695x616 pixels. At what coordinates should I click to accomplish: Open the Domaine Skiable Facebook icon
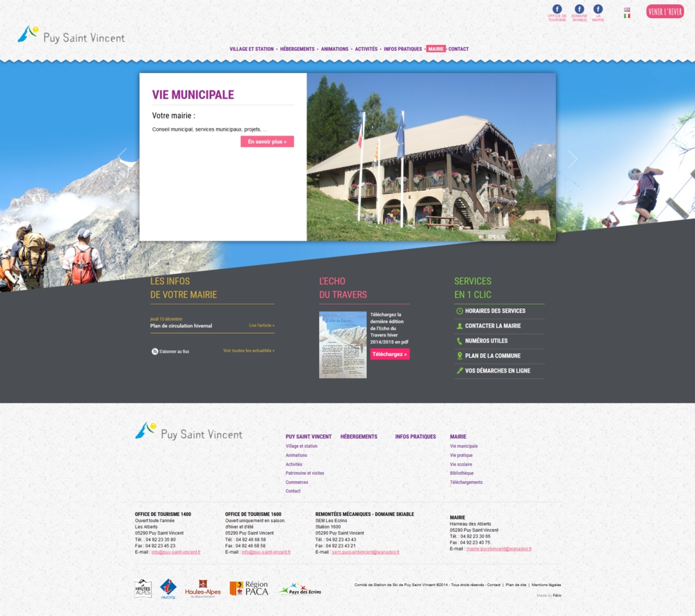pos(579,10)
